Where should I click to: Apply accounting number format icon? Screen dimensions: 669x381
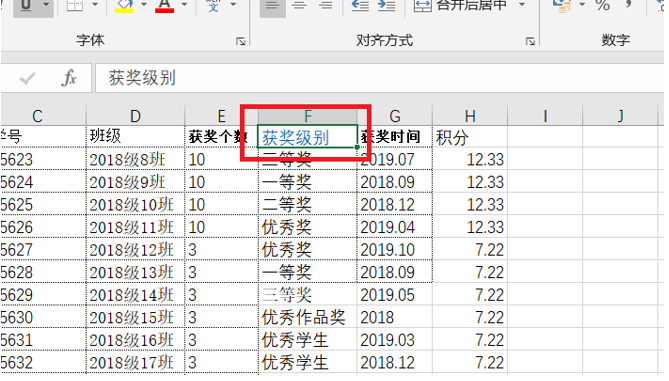[x=561, y=6]
